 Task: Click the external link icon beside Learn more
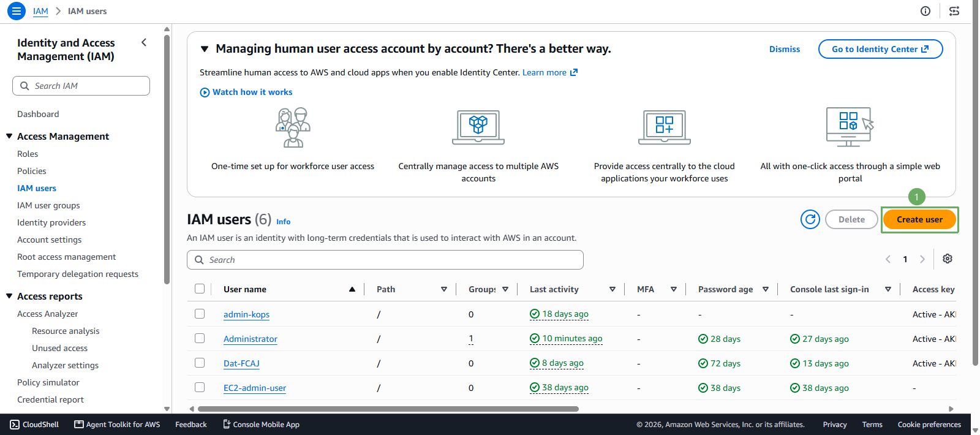(x=574, y=72)
